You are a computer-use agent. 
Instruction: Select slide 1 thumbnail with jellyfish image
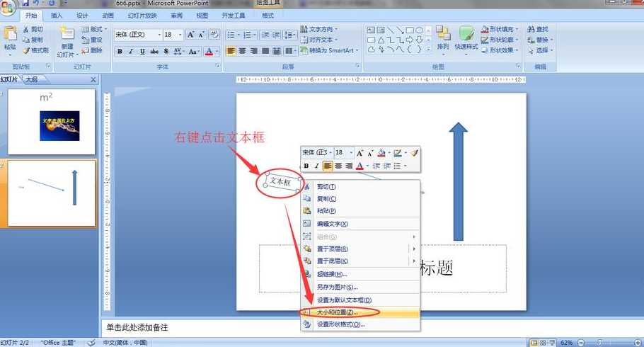coord(52,122)
